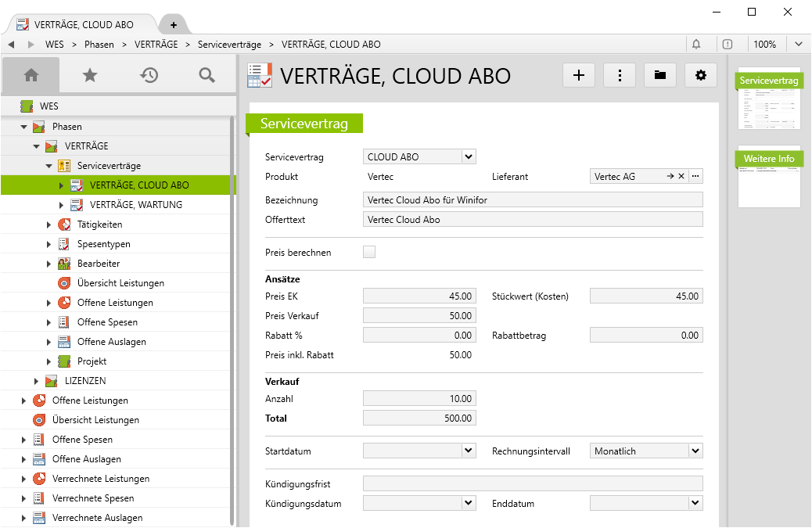Click the plus button to add entry
This screenshot has height=528, width=812.
click(x=579, y=75)
